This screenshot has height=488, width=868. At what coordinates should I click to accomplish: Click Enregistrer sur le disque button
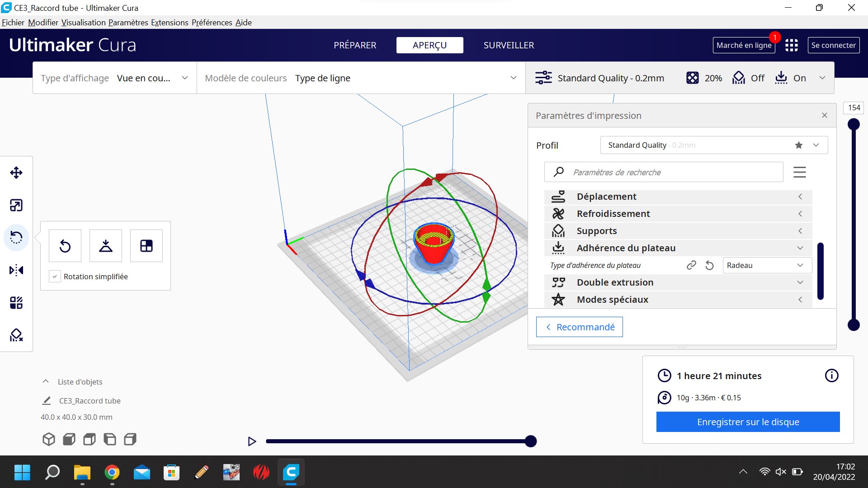point(748,422)
